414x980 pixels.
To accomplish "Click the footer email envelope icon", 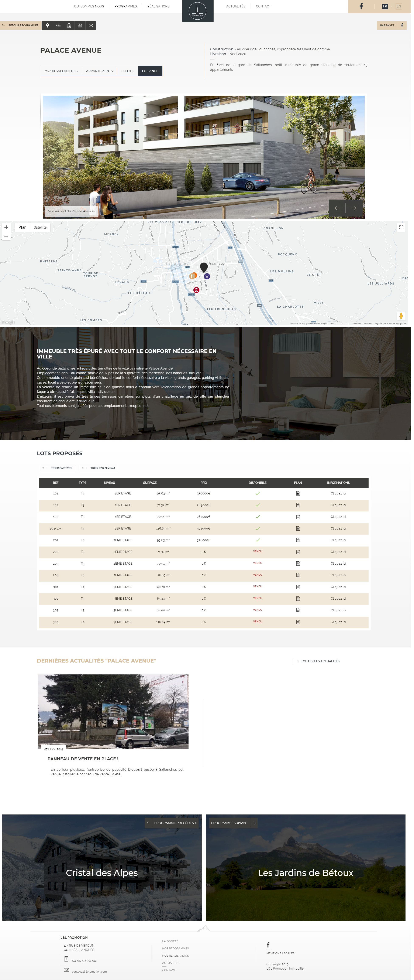I will [66, 970].
